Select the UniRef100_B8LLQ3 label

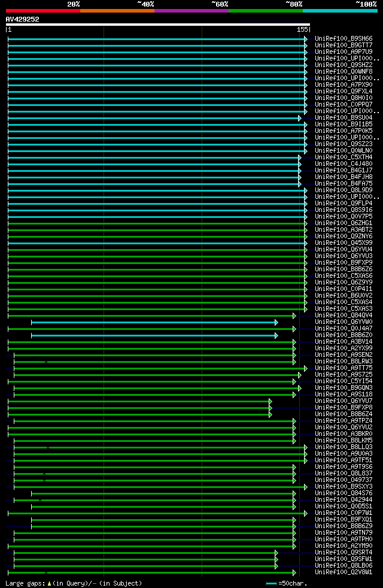click(x=344, y=447)
